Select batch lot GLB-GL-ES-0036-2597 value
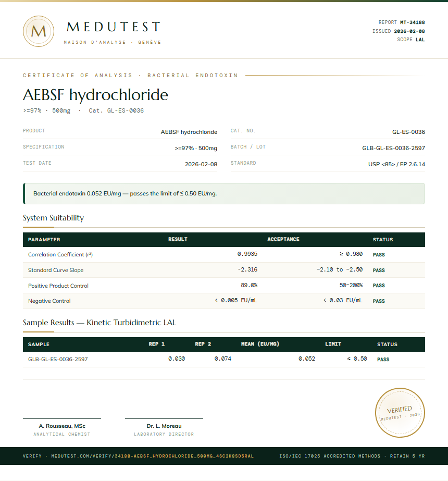This screenshot has height=481, width=448. point(393,148)
